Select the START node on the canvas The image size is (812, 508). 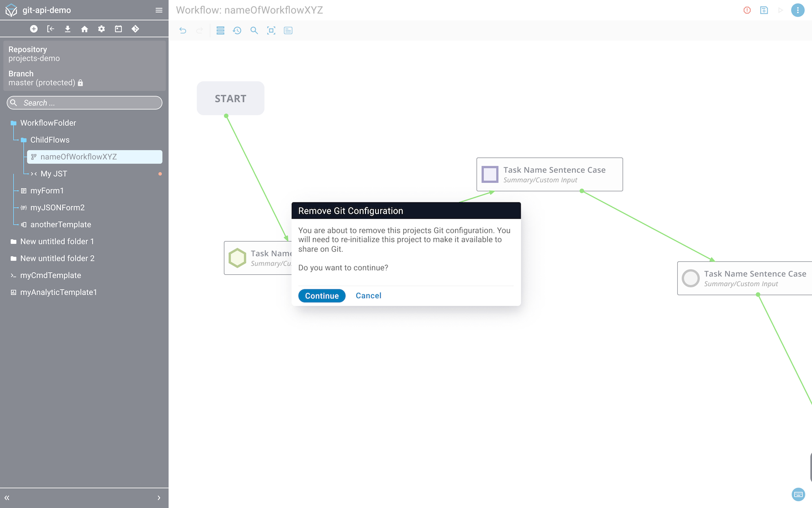[x=231, y=98]
